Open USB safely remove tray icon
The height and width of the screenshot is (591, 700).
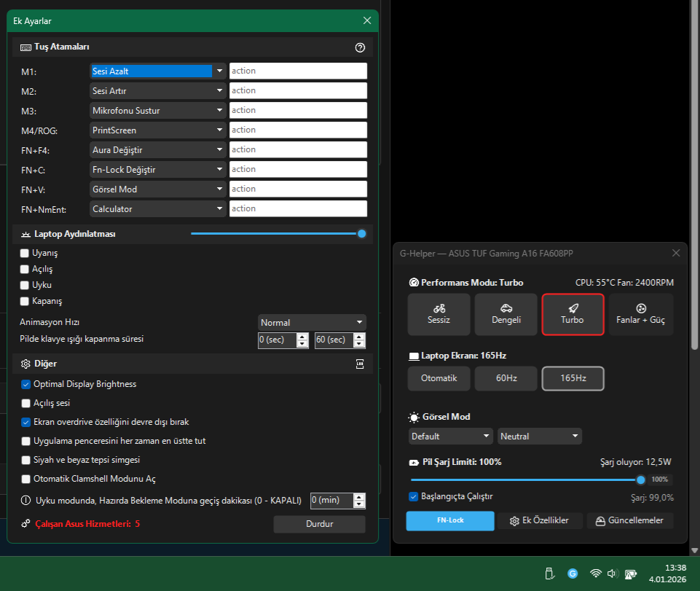pyautogui.click(x=549, y=574)
